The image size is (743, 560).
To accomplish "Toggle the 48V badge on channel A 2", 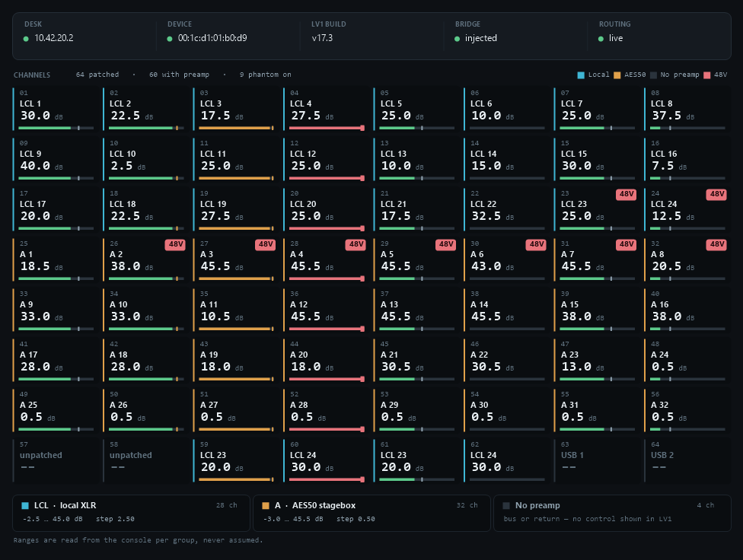I will (175, 244).
